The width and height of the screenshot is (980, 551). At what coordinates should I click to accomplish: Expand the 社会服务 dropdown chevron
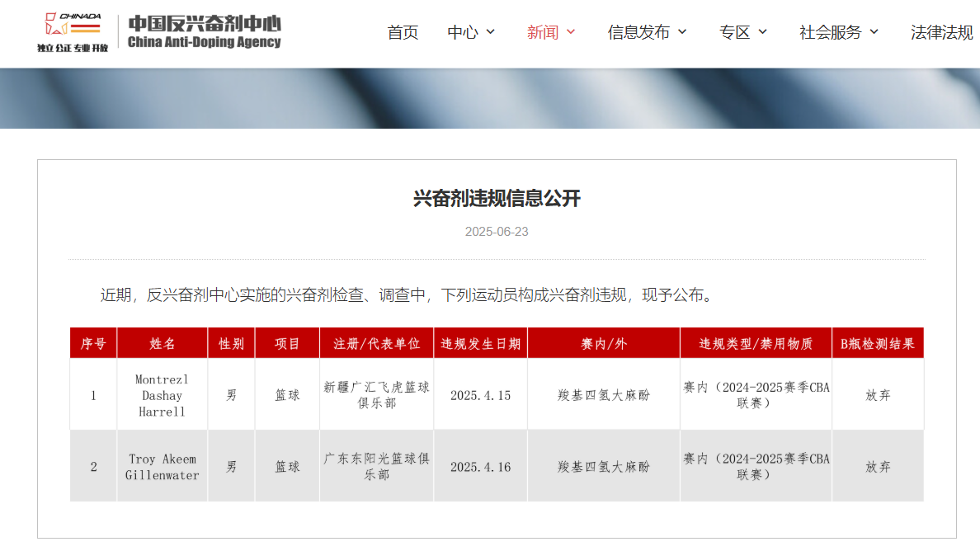[x=874, y=32]
